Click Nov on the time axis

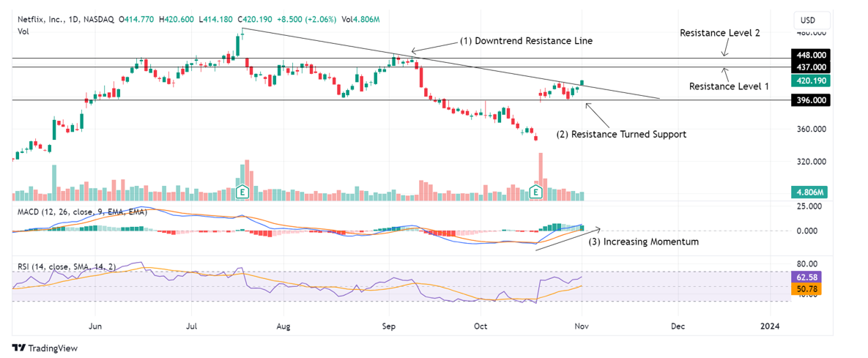[x=582, y=327]
